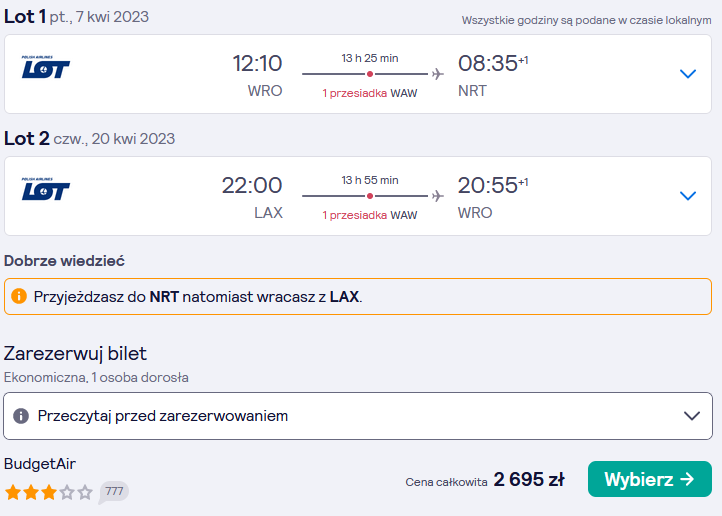Click the airplane icon on Lot 1 route
The image size is (722, 516).
click(438, 74)
